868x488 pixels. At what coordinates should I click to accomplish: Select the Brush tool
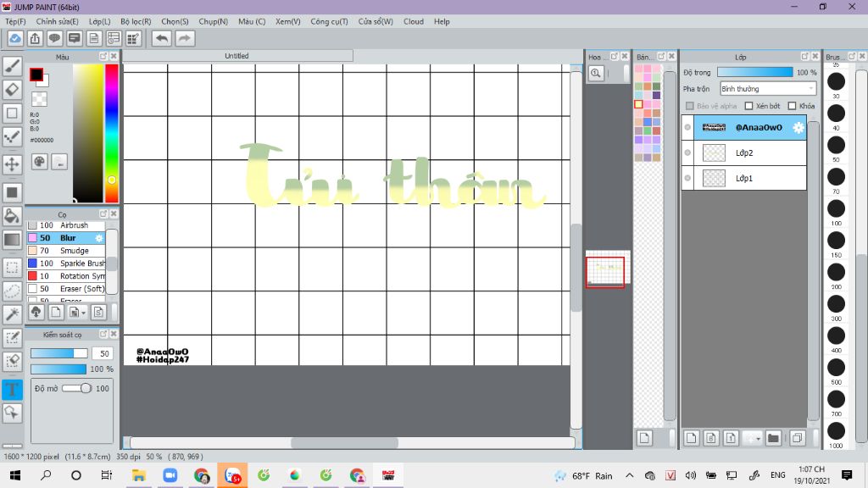click(x=12, y=66)
